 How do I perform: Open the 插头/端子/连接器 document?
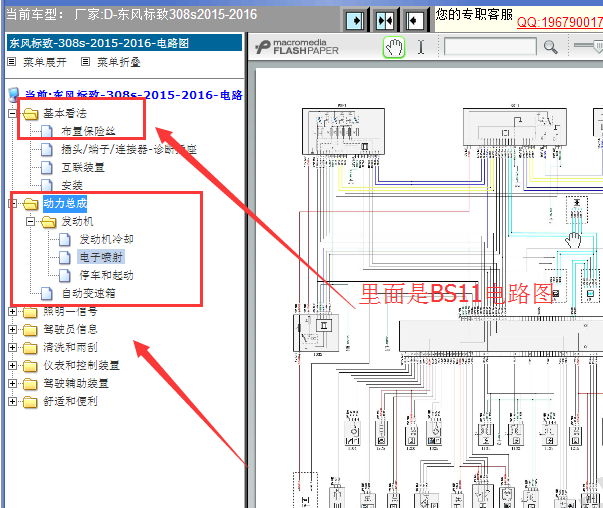129,149
